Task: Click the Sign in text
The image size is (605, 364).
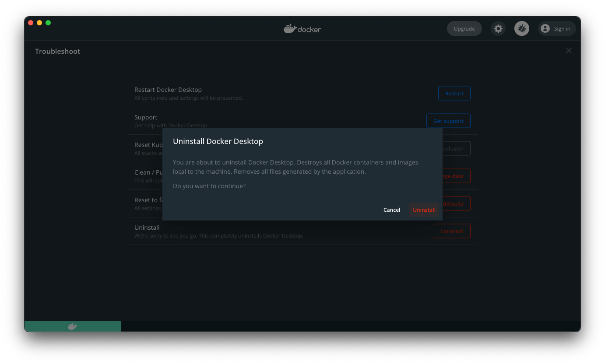Action: pos(562,29)
